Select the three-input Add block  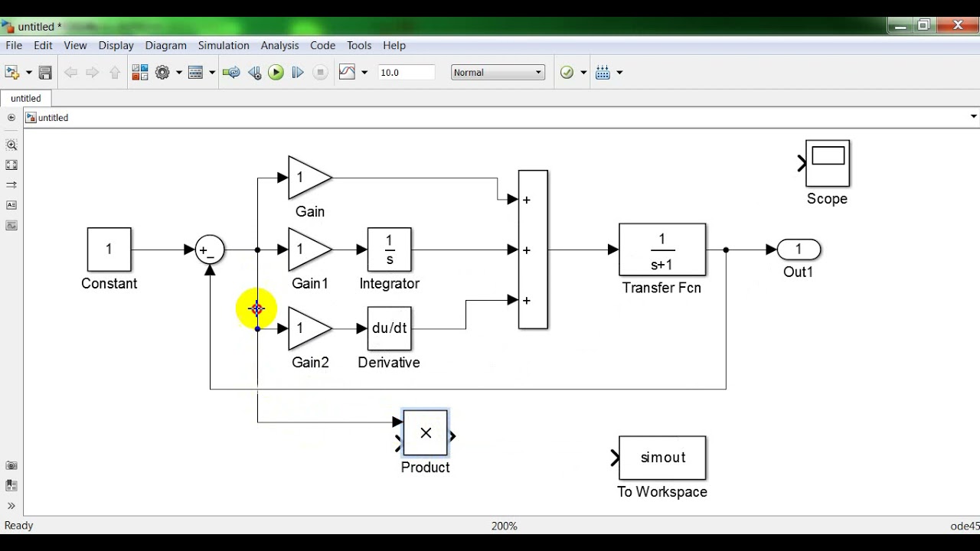click(x=533, y=249)
